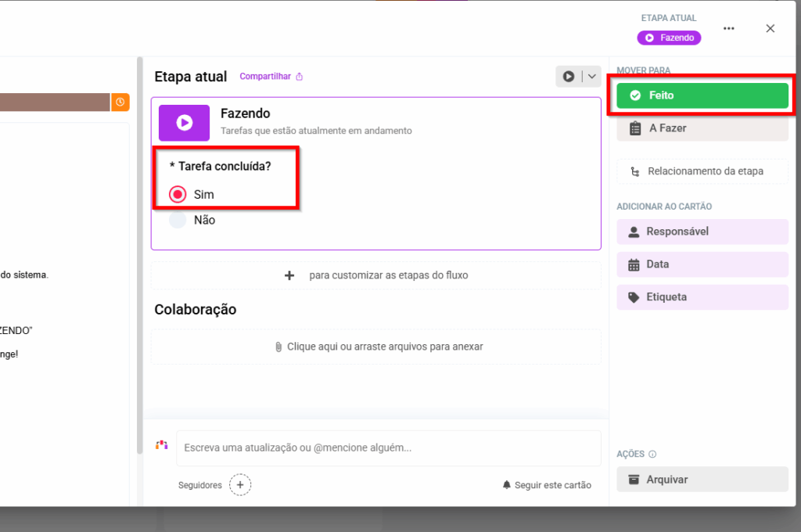Click the paperclip attach files icon
Viewport: 801px width, 532px height.
(x=278, y=347)
